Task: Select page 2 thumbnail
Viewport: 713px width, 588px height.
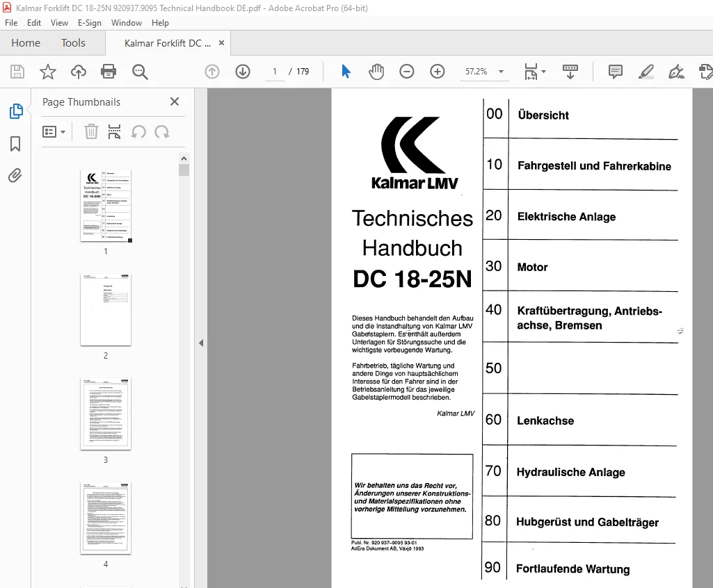Action: pos(106,309)
